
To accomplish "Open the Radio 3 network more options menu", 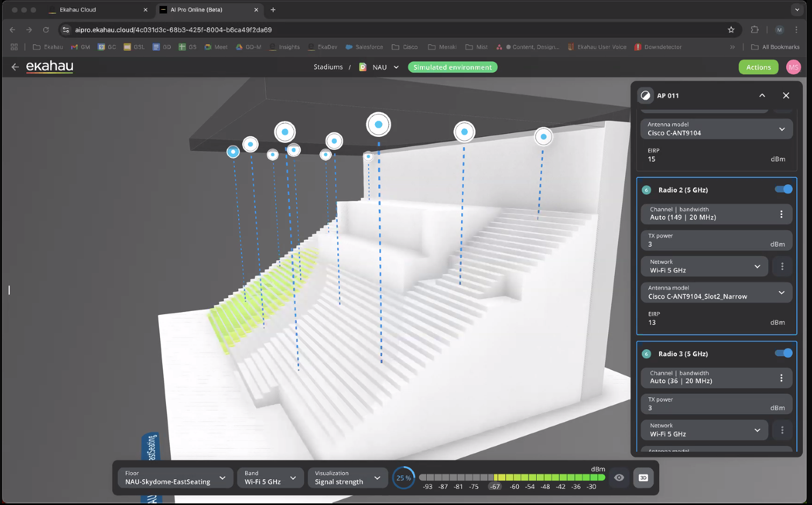I will coord(782,430).
